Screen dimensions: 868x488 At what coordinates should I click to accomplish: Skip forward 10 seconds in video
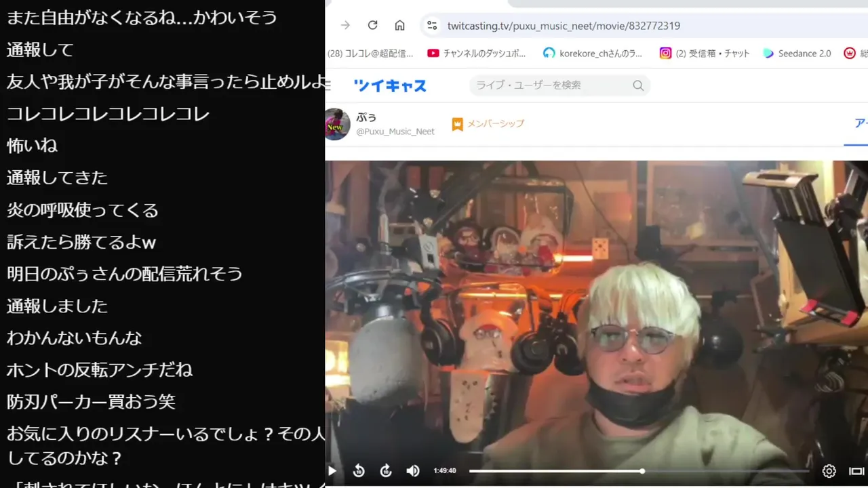pyautogui.click(x=386, y=470)
